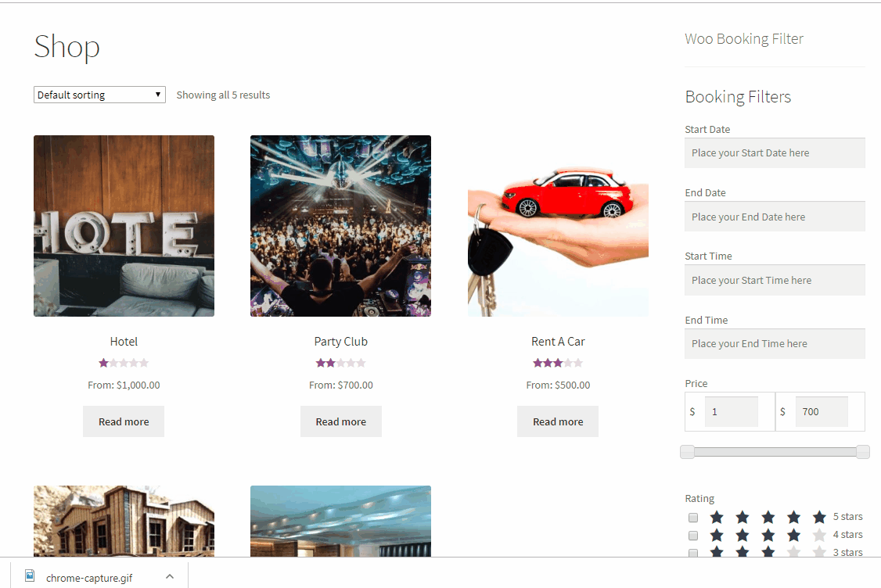The width and height of the screenshot is (881, 588).
Task: Click the Hotel star rating icons
Action: (124, 364)
